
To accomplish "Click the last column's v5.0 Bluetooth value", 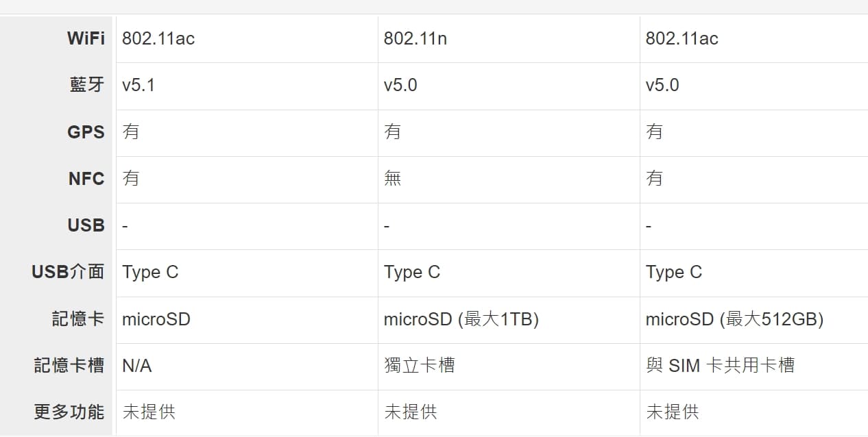I will 662,85.
